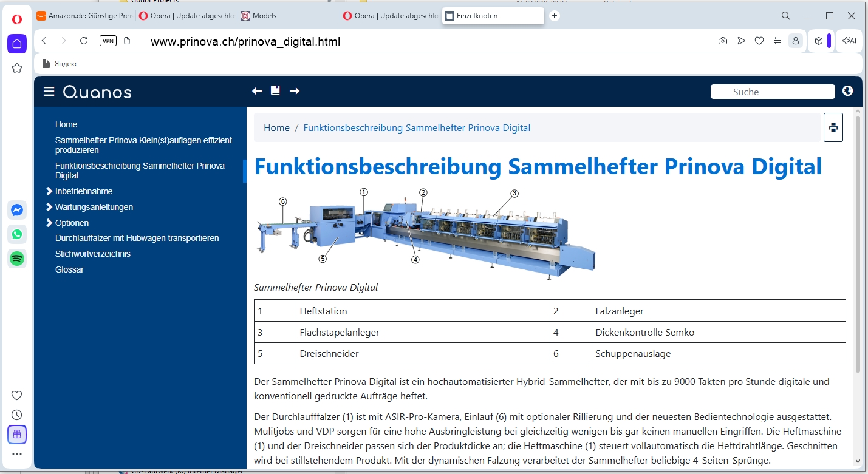Open the star bookmarks icon in the Opera sidebar
The image size is (868, 474).
point(17,68)
